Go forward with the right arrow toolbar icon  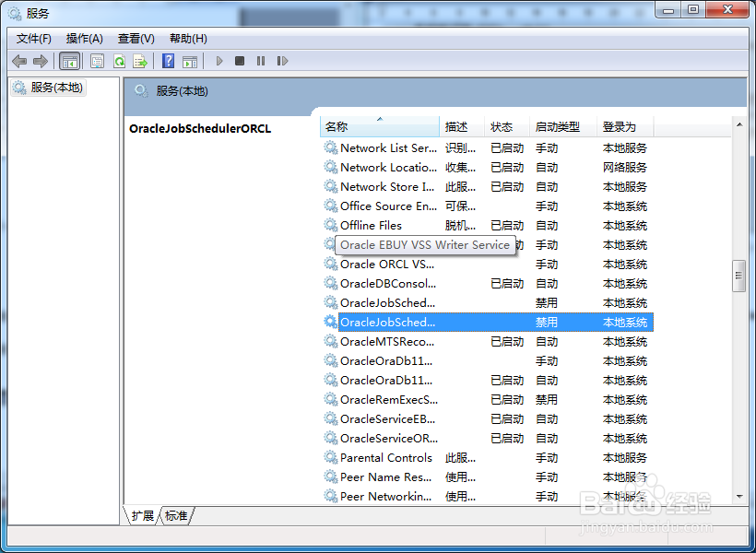pyautogui.click(x=41, y=61)
